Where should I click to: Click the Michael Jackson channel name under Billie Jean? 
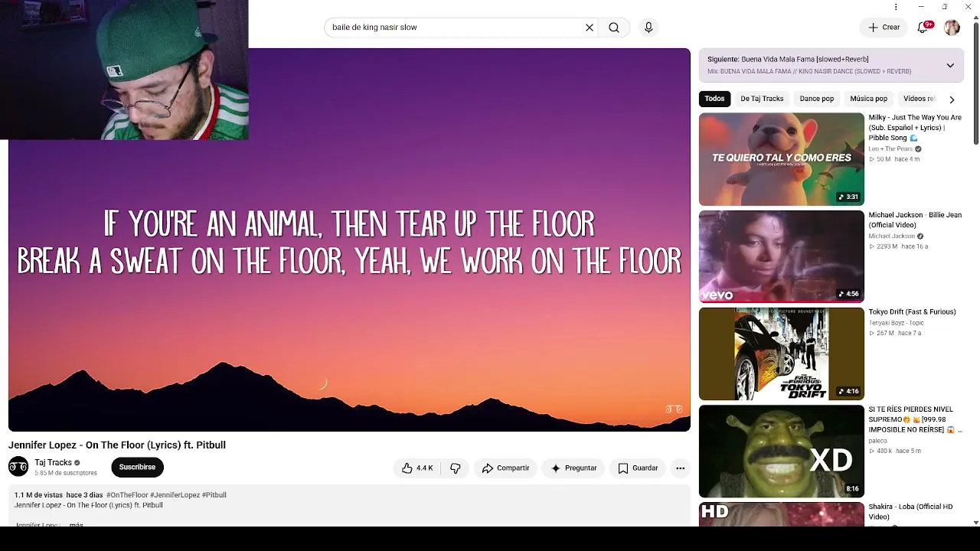(892, 236)
